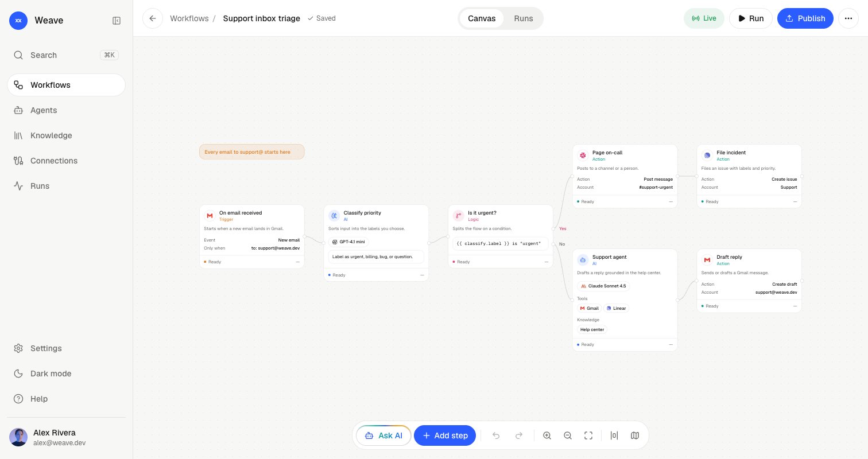
Task: Publish the workflow
Action: (x=805, y=18)
